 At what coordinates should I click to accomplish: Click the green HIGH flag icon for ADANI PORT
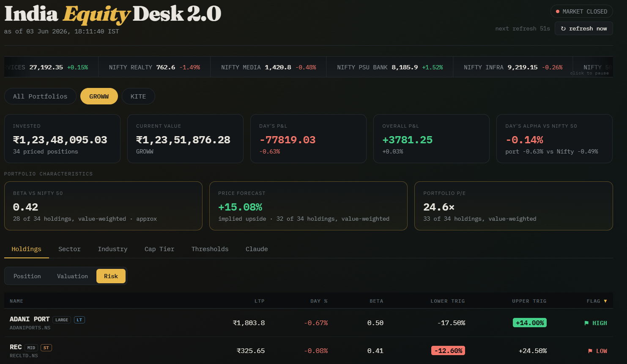(586, 323)
